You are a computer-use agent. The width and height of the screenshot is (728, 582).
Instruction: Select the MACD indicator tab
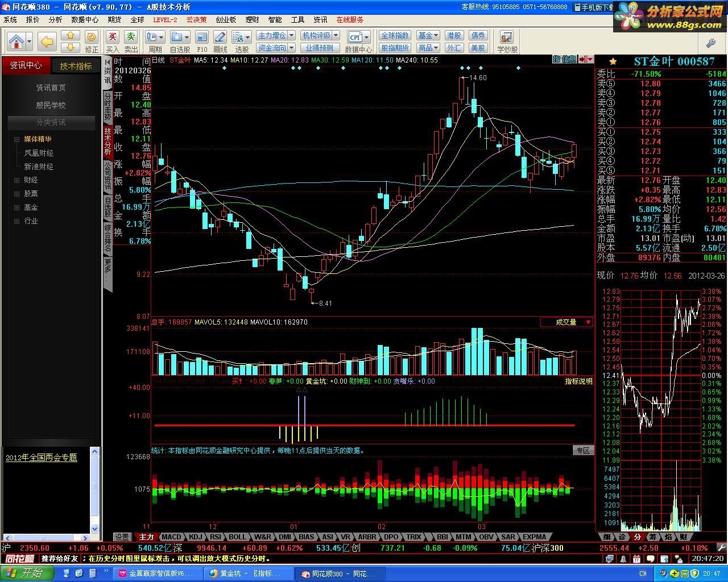point(171,537)
